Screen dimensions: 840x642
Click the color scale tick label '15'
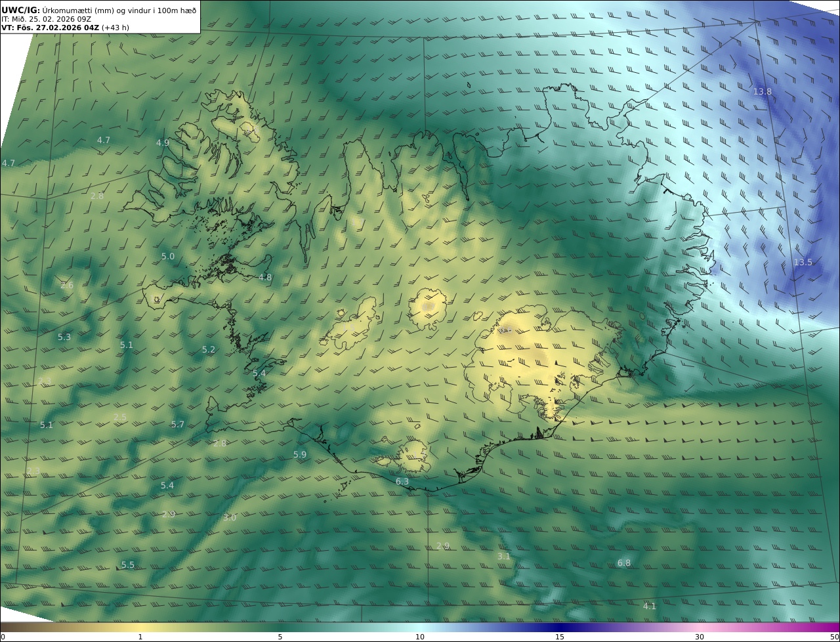tap(560, 637)
